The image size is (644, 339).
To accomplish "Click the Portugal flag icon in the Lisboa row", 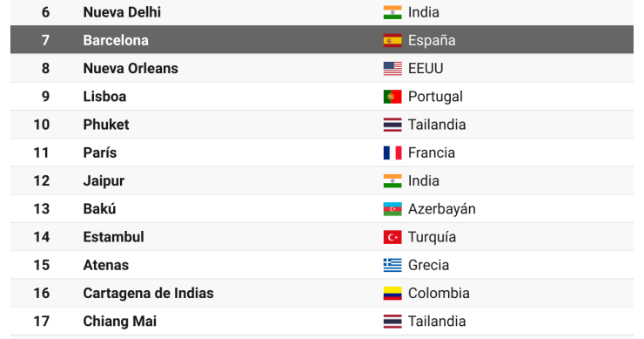I will [x=392, y=97].
